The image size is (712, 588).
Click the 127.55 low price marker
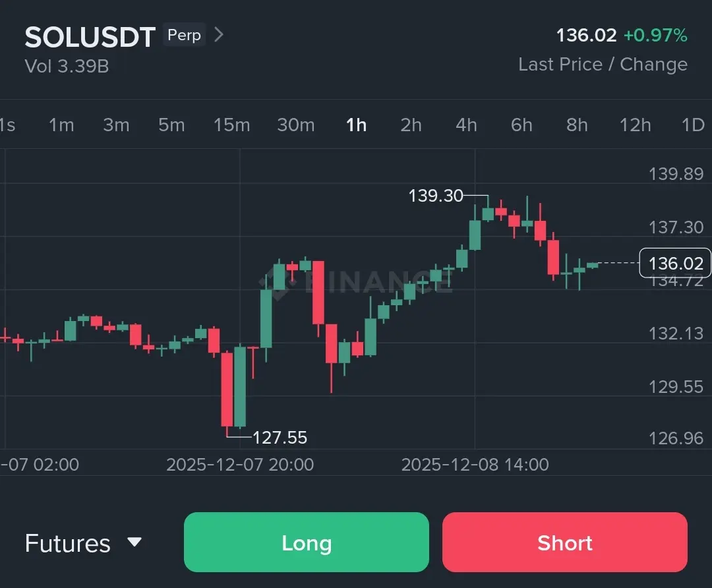280,438
